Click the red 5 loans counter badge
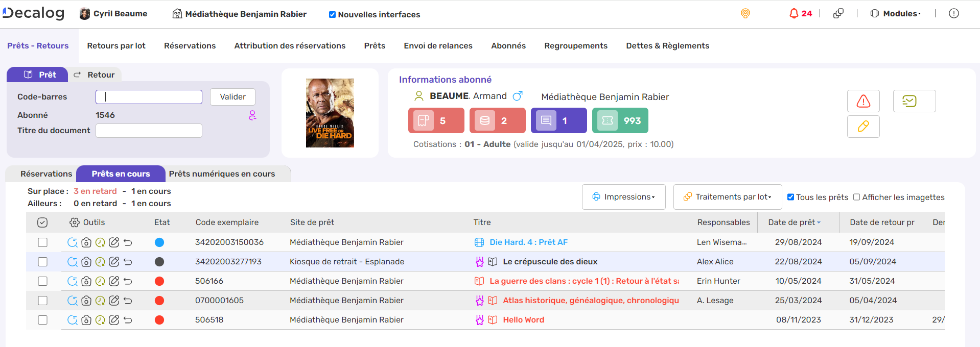 (x=436, y=120)
